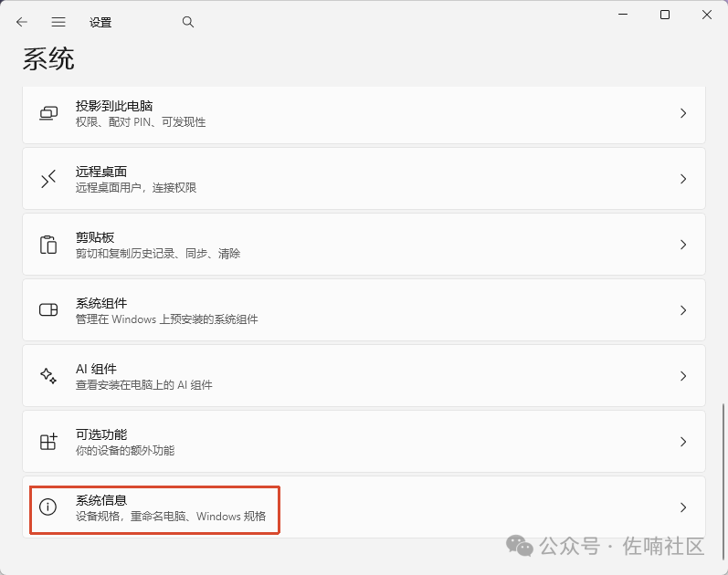Maximize the Settings window
The height and width of the screenshot is (575, 728).
pos(665,15)
